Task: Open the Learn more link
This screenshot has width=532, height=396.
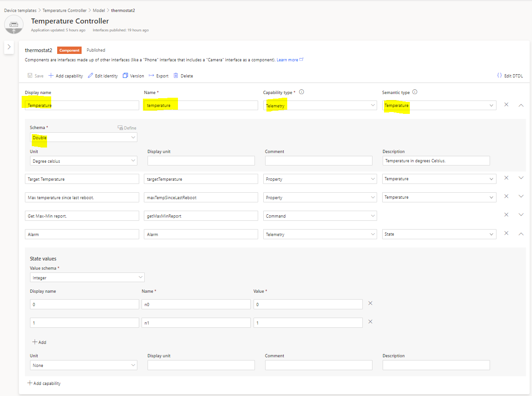Action: pyautogui.click(x=290, y=60)
